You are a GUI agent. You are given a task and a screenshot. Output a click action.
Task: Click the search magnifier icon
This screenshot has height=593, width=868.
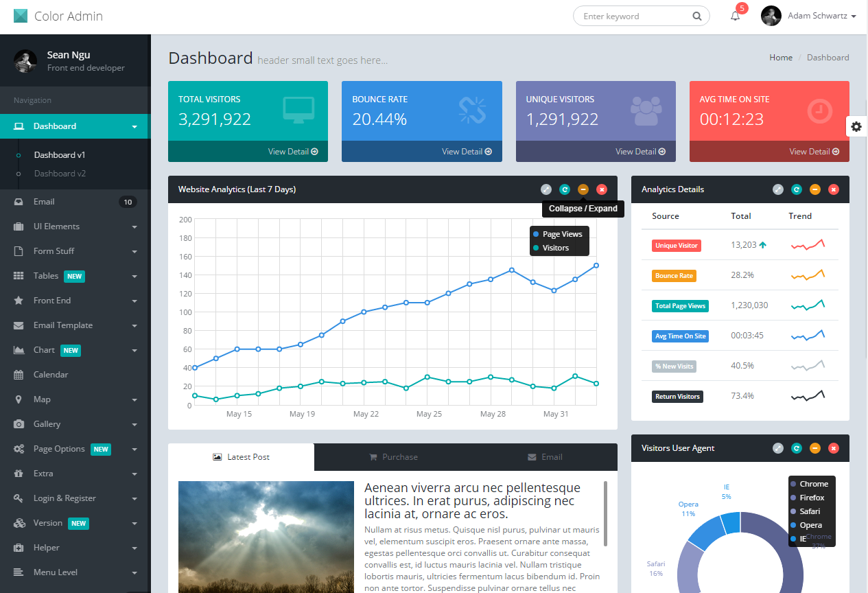point(697,16)
